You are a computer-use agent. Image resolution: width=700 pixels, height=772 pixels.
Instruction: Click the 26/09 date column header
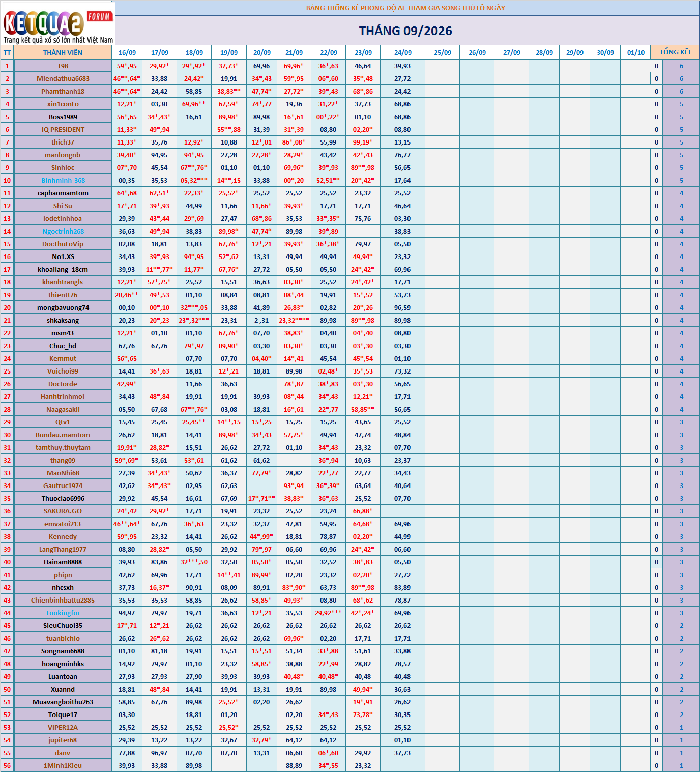click(x=477, y=52)
